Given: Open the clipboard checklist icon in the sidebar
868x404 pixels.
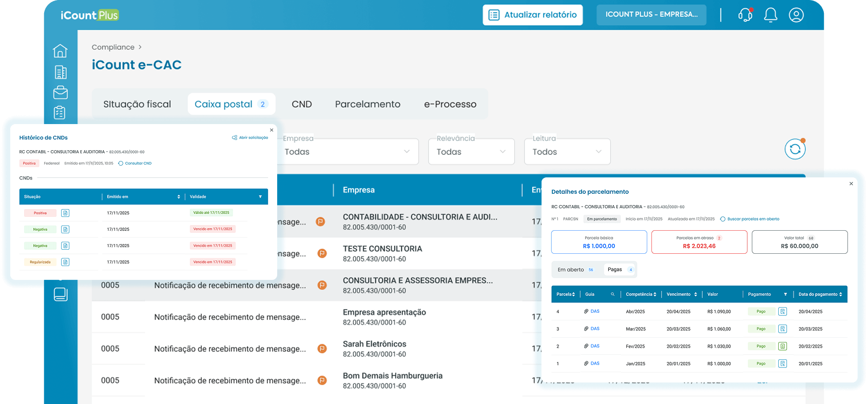Looking at the screenshot, I should pos(60,112).
